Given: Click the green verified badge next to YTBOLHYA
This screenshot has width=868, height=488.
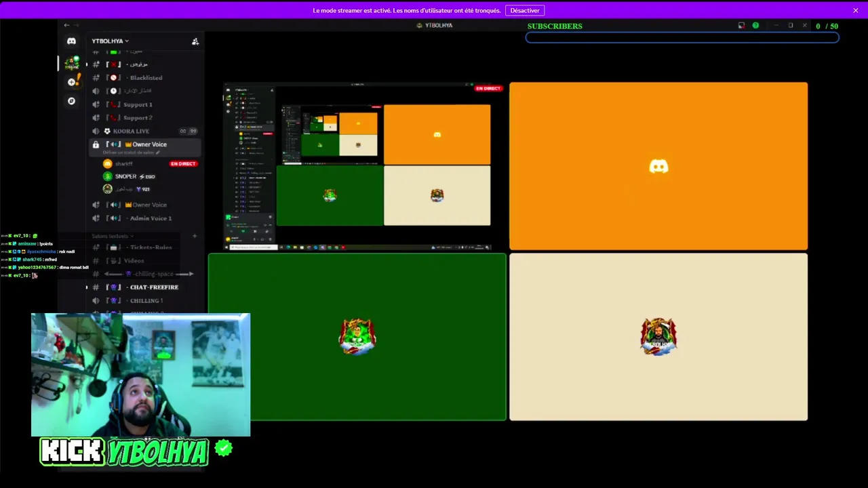Looking at the screenshot, I should tap(223, 448).
